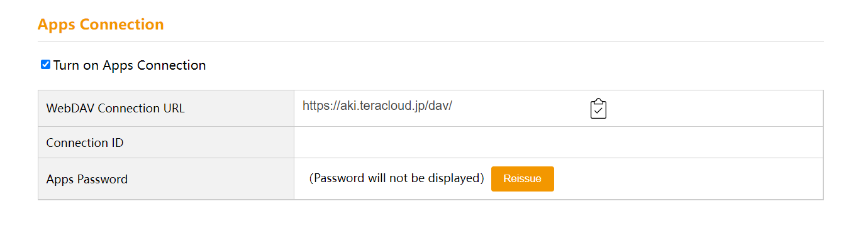Click the Connection ID row label
The image size is (868, 243).
point(85,143)
